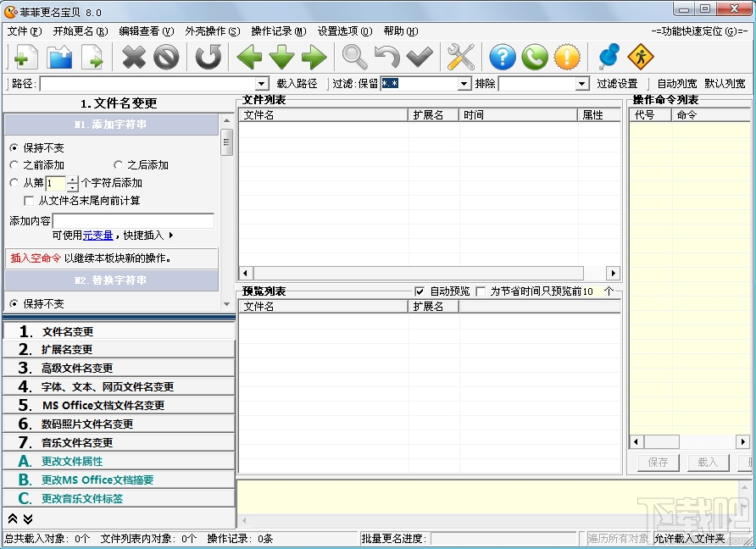This screenshot has height=549, width=756.
Task: Click the 载入路径 button
Action: [297, 84]
